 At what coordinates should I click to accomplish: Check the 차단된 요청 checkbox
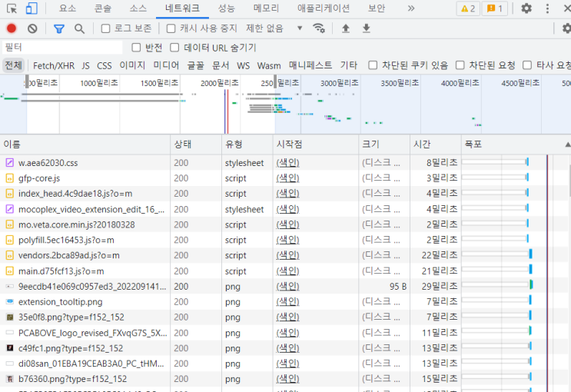pyautogui.click(x=460, y=65)
